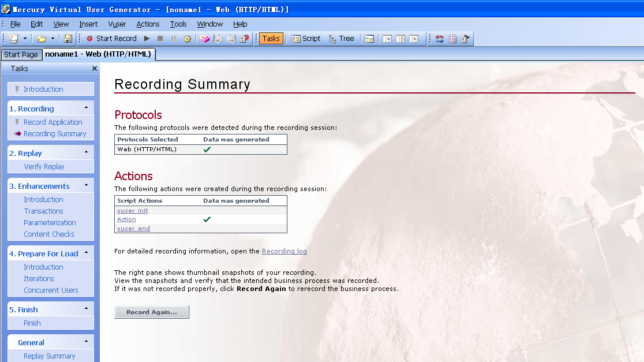Switch to Tree view

click(342, 38)
